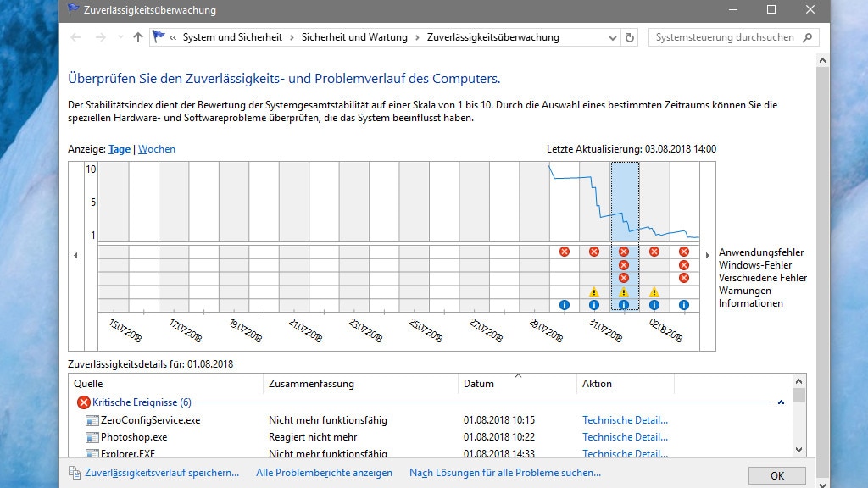This screenshot has width=868, height=488.
Task: Select the miscellaneous error icon for 03.08.2018
Action: point(684,278)
